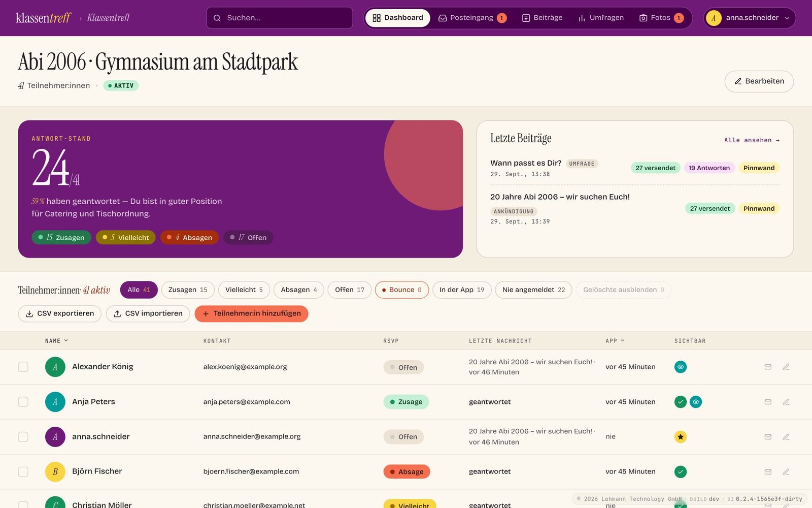812x508 pixels.
Task: Go to the Beiträge tab
Action: (542, 18)
